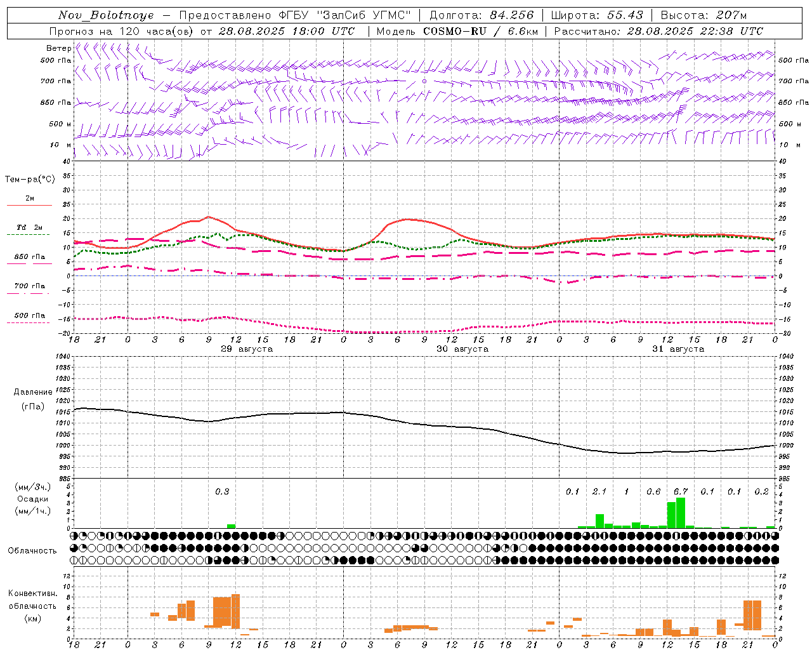Click the 29 августа date label
812x650 pixels.
[x=247, y=349]
